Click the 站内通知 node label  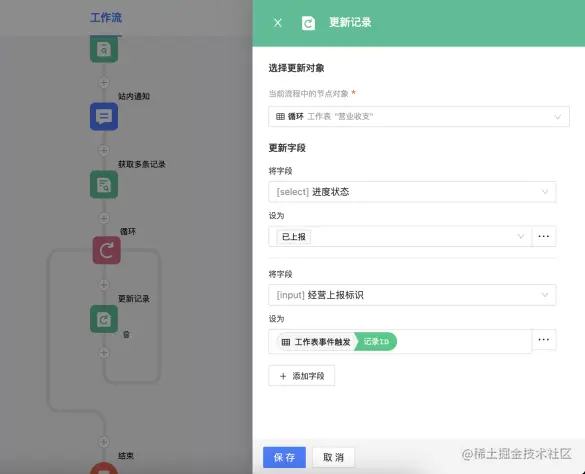tap(134, 96)
